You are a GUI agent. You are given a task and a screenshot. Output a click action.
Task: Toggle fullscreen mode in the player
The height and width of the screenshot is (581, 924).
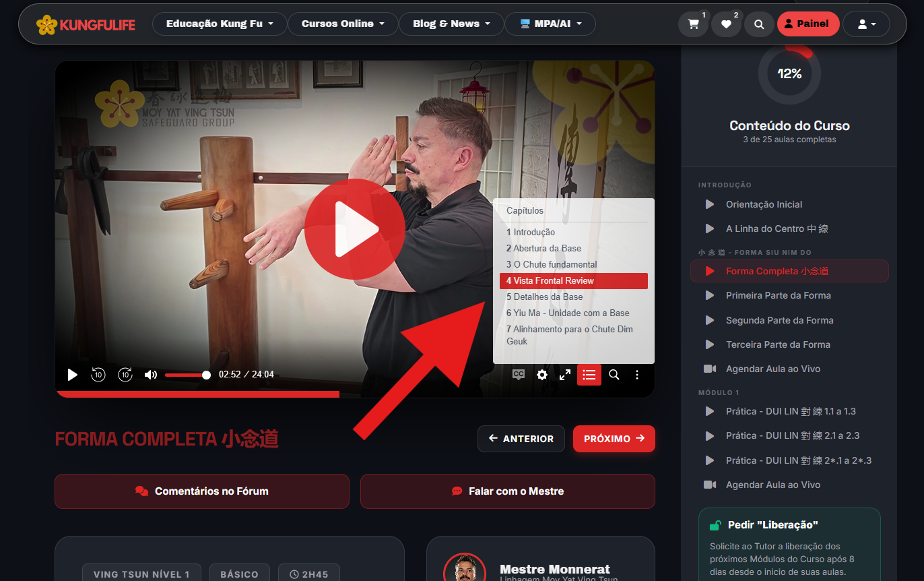click(566, 375)
